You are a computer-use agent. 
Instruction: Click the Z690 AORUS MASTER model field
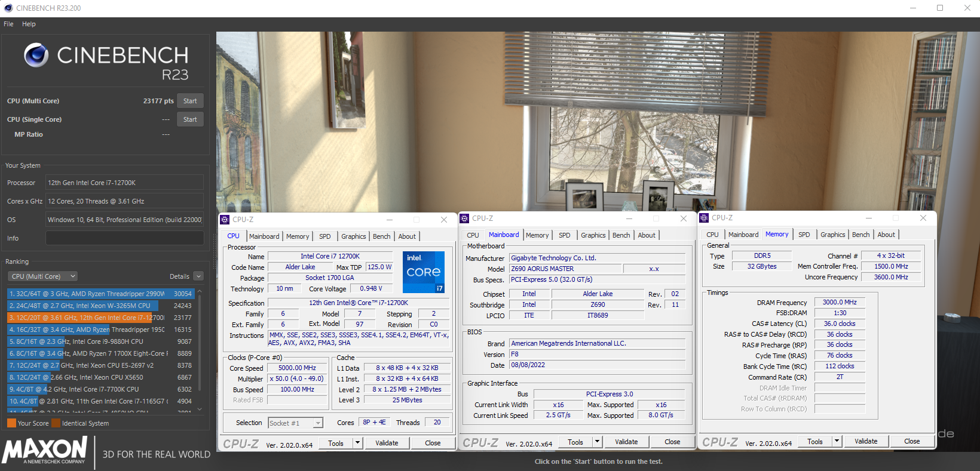point(565,269)
